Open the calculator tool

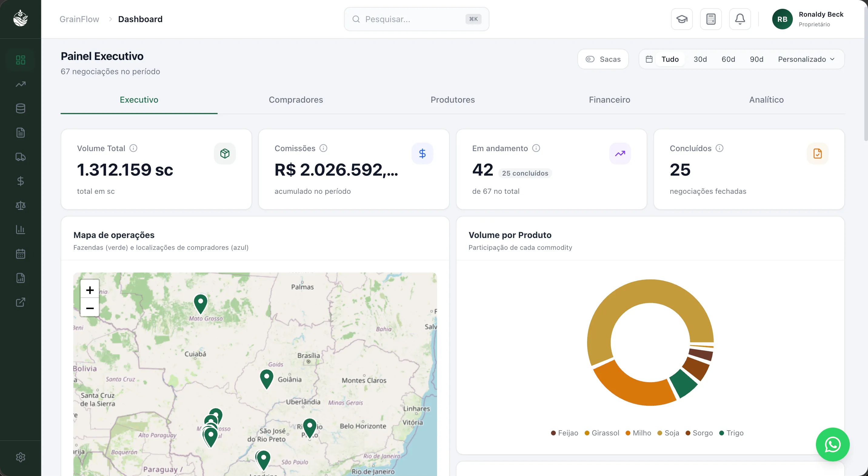711,19
